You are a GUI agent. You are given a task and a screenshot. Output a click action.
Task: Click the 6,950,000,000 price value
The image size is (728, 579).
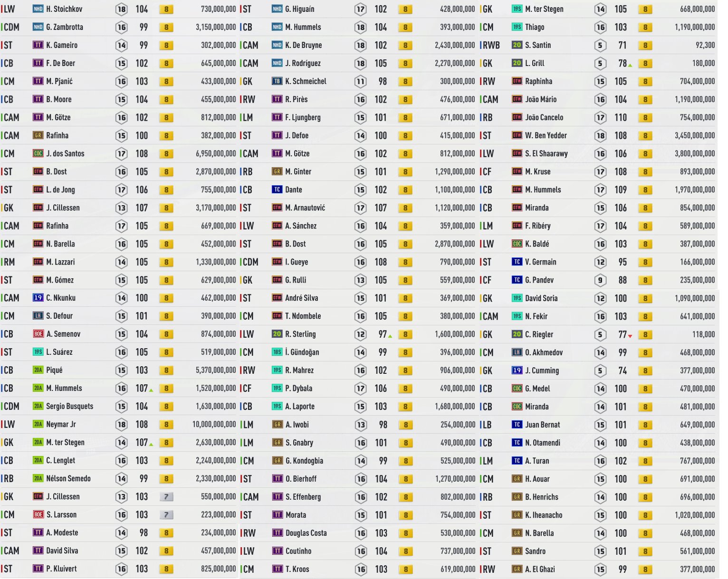point(216,153)
